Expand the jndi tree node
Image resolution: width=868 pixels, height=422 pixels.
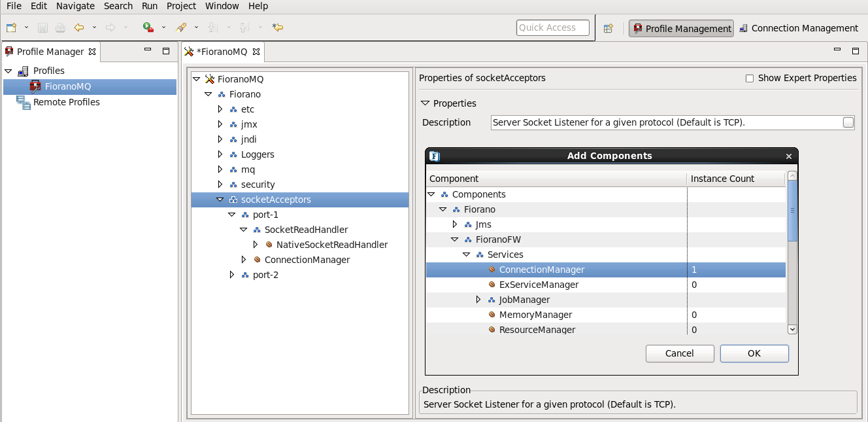[220, 139]
